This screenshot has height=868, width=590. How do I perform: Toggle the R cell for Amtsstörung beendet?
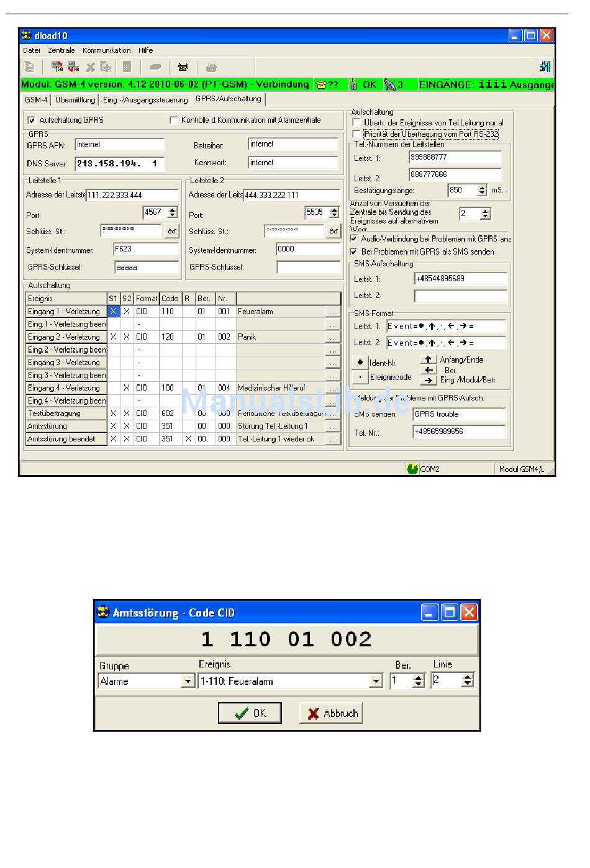[x=188, y=439]
